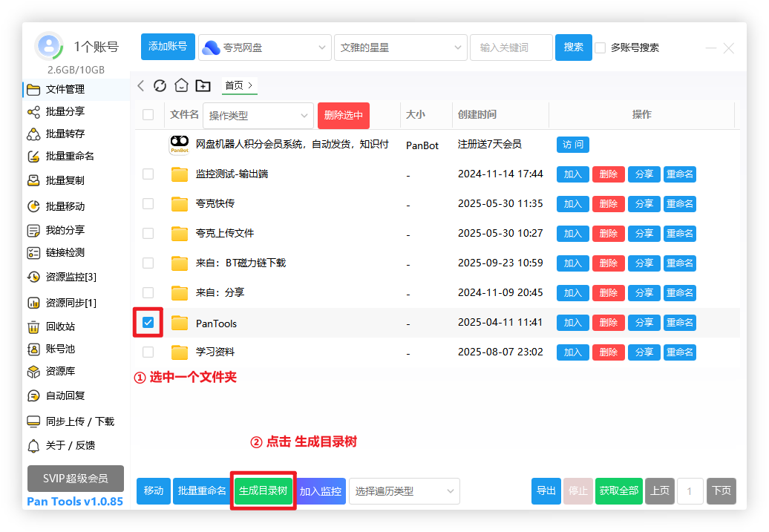This screenshot has width=769, height=532.
Task: Click the page number box
Action: pos(690,491)
